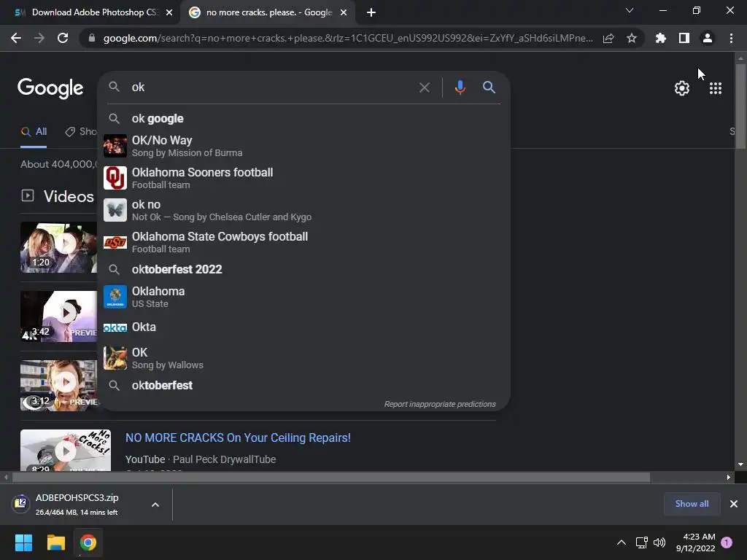
Task: Show hidden system tray icons
Action: coord(622,542)
